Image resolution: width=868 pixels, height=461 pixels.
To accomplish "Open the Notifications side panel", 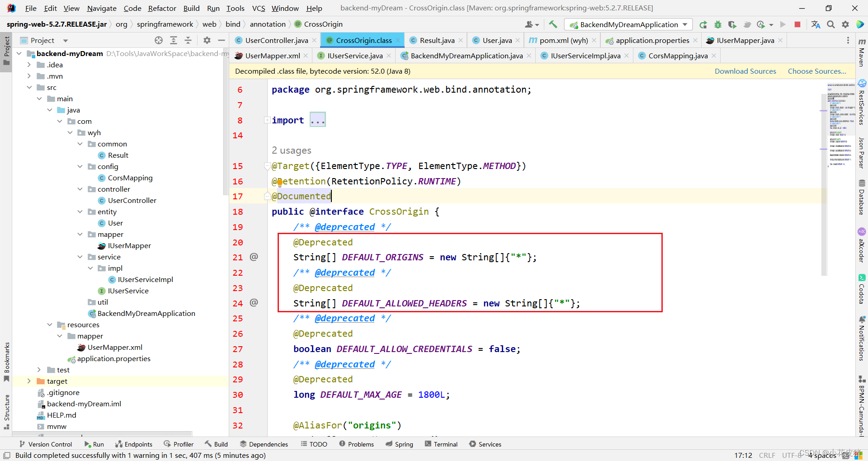I will click(x=862, y=339).
